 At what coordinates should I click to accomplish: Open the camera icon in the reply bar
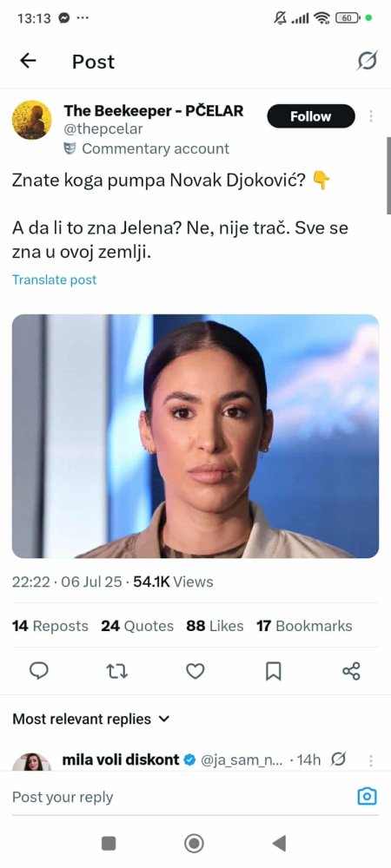tap(368, 797)
